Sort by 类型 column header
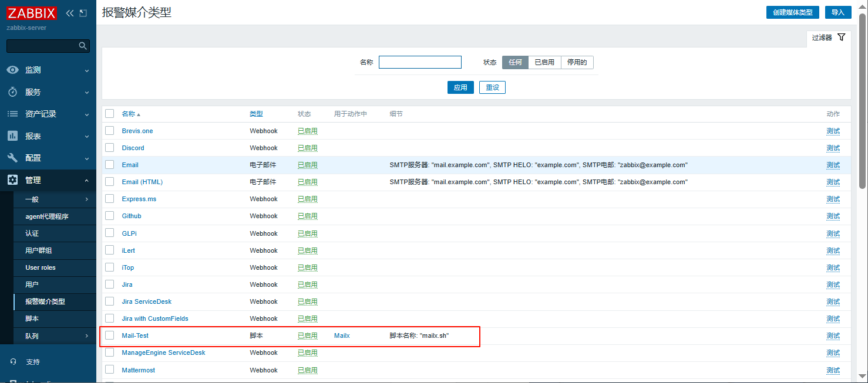 (256, 114)
